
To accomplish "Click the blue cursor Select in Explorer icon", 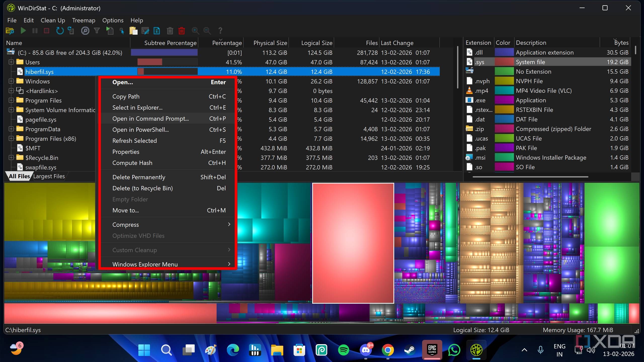I will (x=122, y=31).
